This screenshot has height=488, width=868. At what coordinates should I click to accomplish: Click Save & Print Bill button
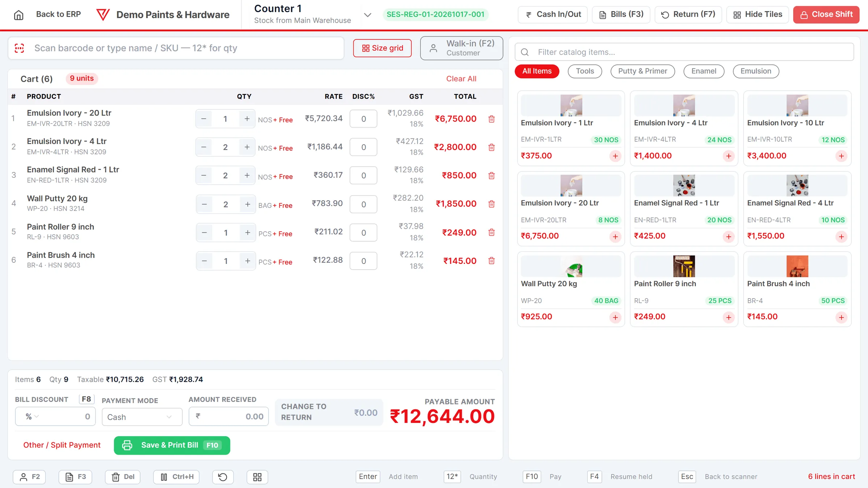tap(172, 445)
